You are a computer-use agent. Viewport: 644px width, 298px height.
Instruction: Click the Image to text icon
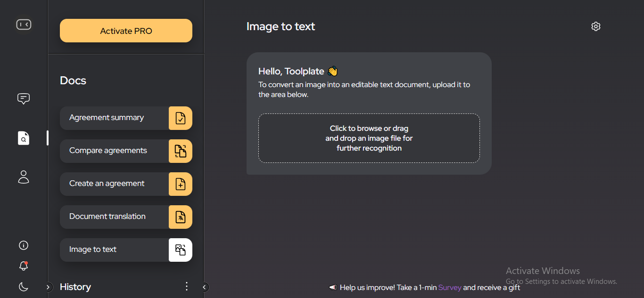pos(181,250)
